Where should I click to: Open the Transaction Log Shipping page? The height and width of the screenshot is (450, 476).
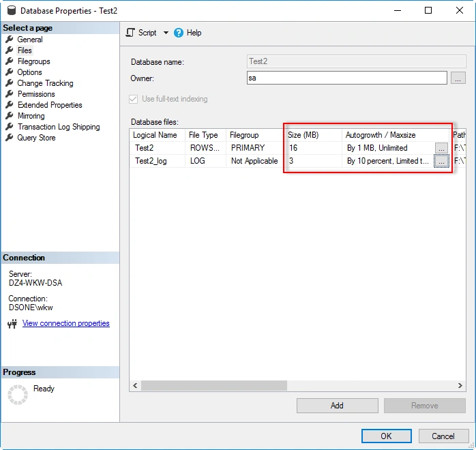click(59, 127)
